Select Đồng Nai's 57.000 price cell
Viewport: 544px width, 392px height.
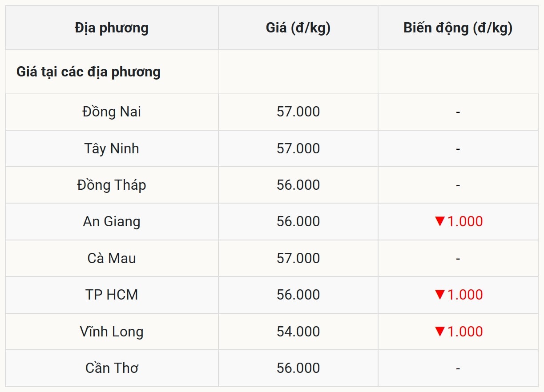[x=298, y=112]
